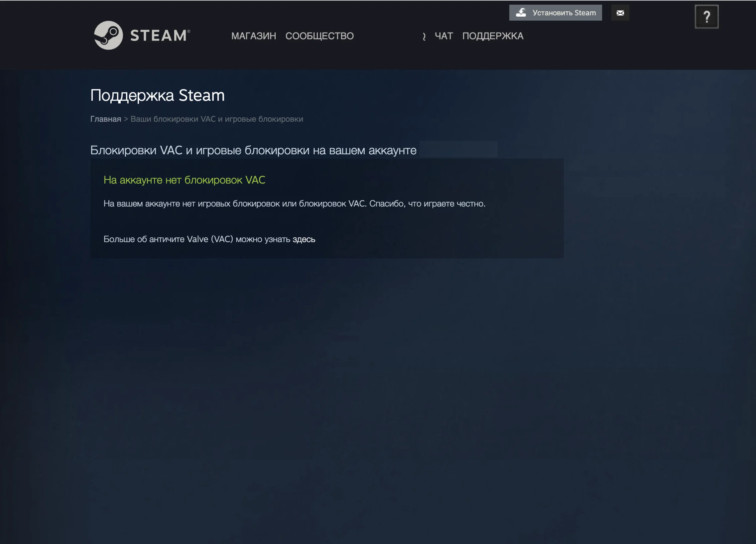The image size is (756, 544).
Task: Click the Steam logo icon
Action: click(108, 35)
